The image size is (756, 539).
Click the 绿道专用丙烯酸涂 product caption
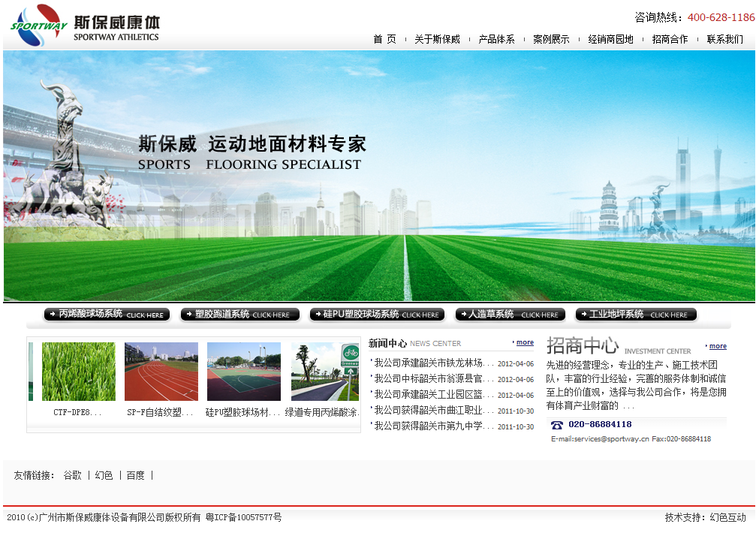click(x=322, y=413)
